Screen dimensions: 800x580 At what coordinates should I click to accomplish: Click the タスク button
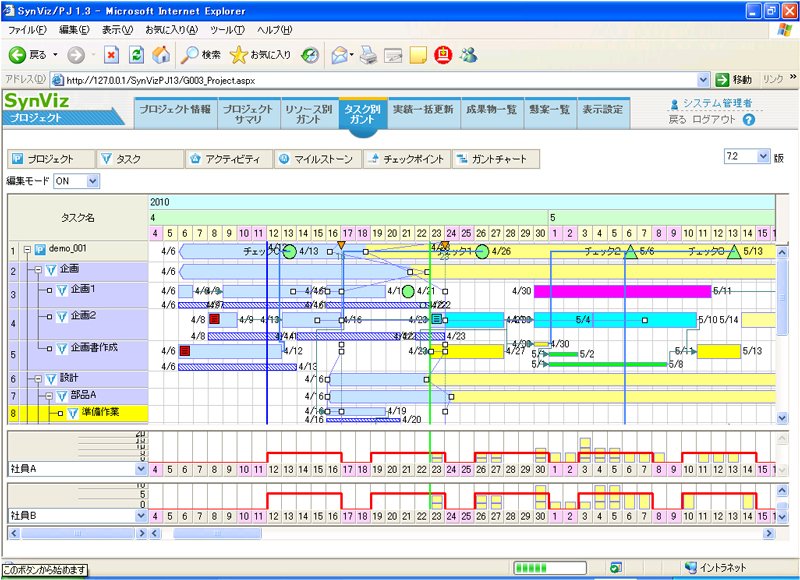[x=140, y=159]
